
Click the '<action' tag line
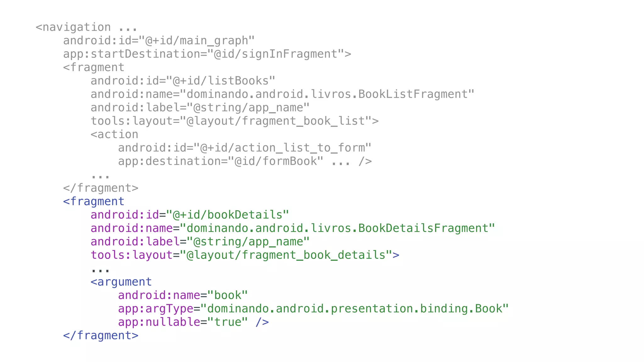click(114, 134)
